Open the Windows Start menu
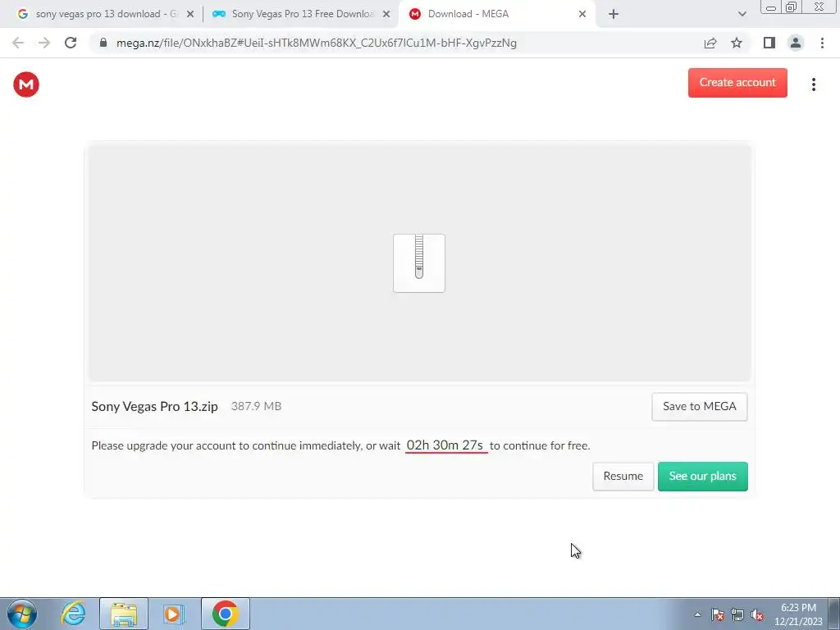Screen dimensions: 840x630 click(22, 614)
